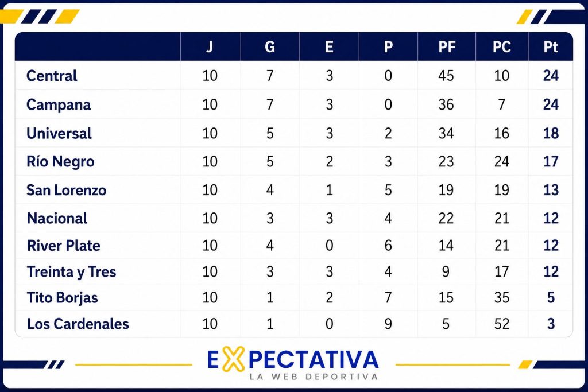Click the Nacional team name
The width and height of the screenshot is (588, 392).
point(57,218)
